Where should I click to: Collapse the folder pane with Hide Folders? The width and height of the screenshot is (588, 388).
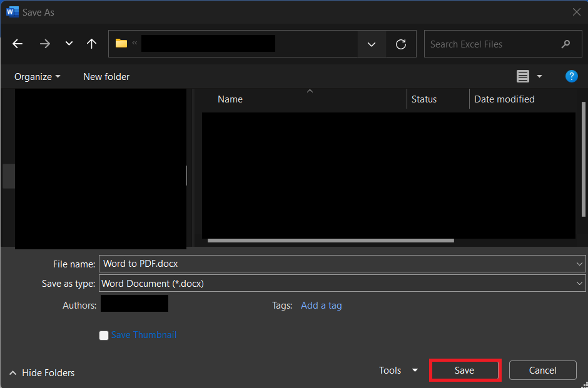click(x=42, y=373)
